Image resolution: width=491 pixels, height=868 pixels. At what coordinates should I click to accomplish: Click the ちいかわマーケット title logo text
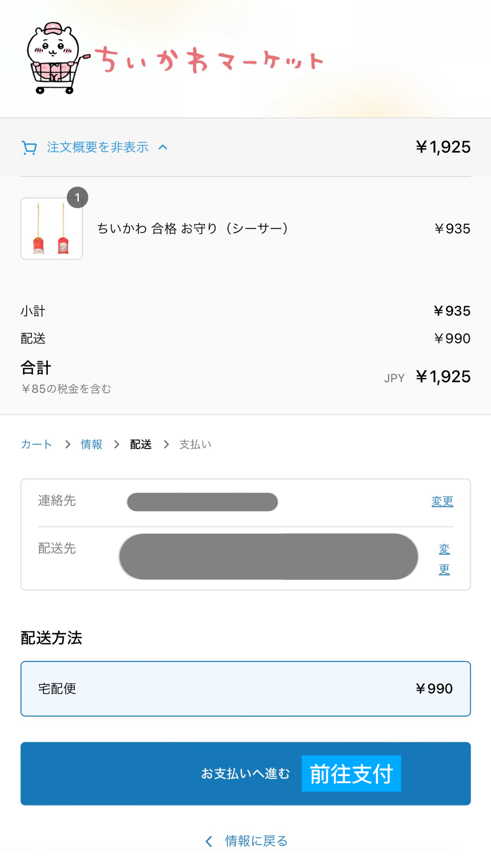click(x=209, y=60)
